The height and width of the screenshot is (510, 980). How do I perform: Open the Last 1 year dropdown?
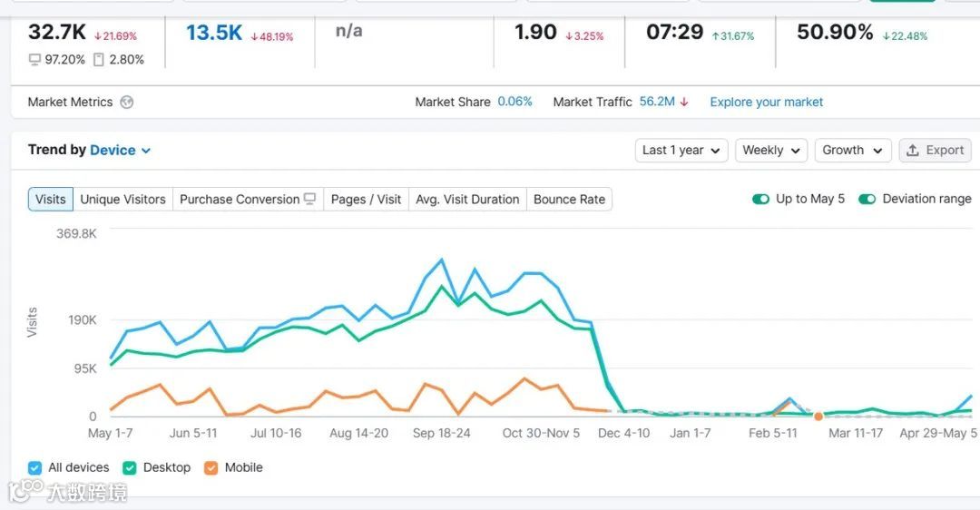pyautogui.click(x=681, y=151)
